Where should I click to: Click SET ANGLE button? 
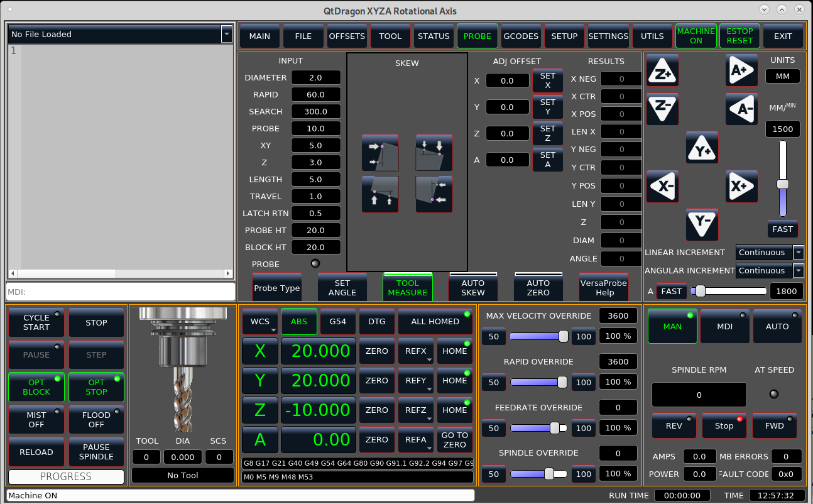coord(342,287)
